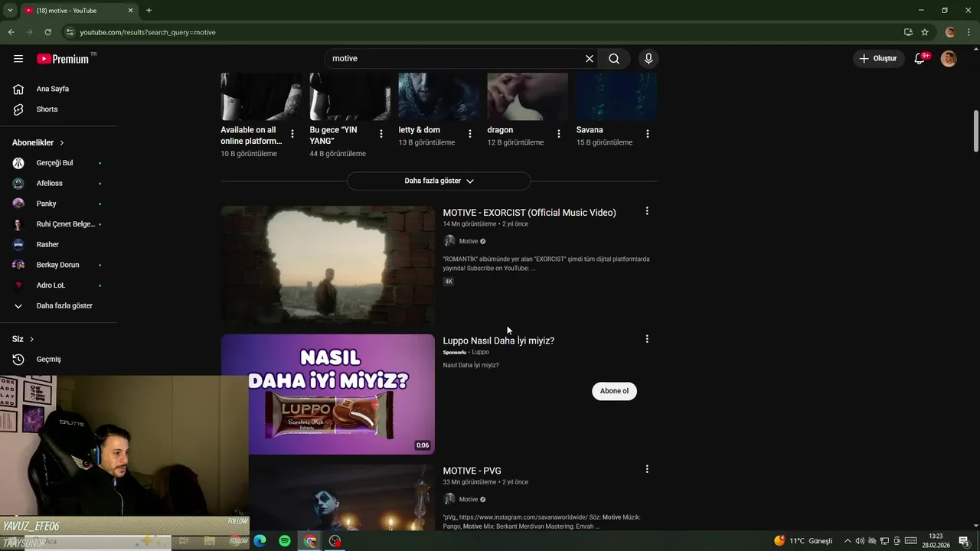This screenshot has width=980, height=551.
Task: Open the YouTube hamburger guide menu
Action: coord(18,59)
